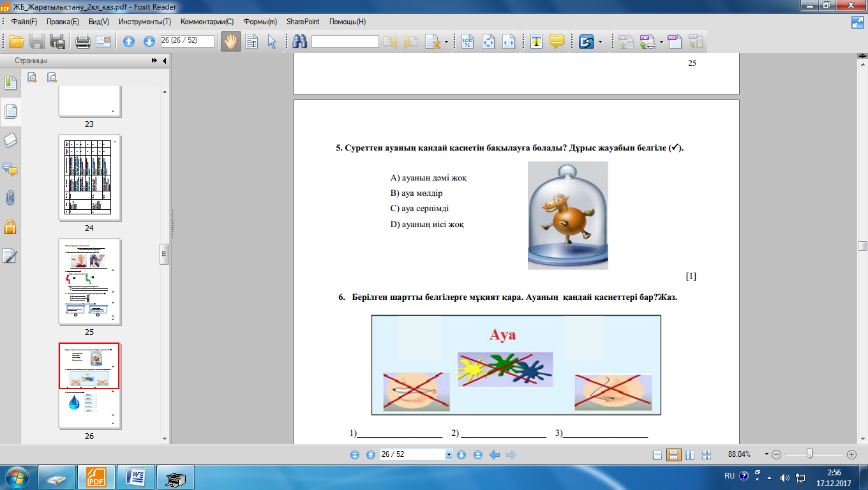This screenshot has height=490, width=868.
Task: Open a file with the folder icon
Action: coord(15,42)
